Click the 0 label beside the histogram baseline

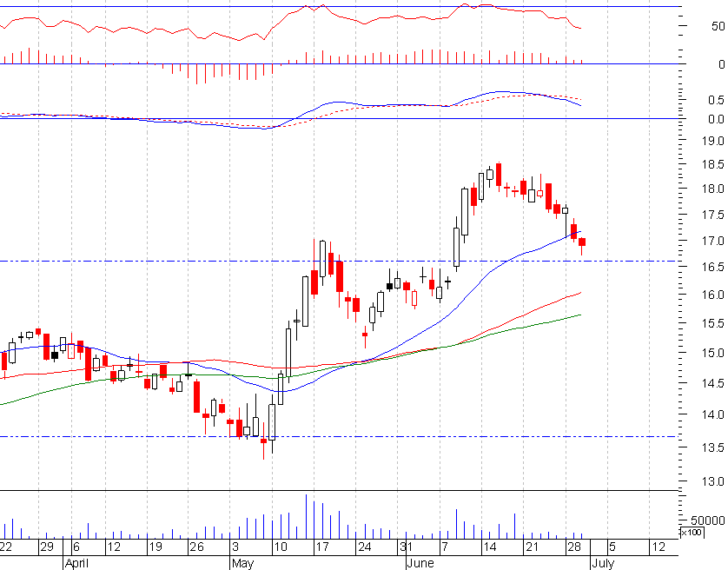(721, 64)
